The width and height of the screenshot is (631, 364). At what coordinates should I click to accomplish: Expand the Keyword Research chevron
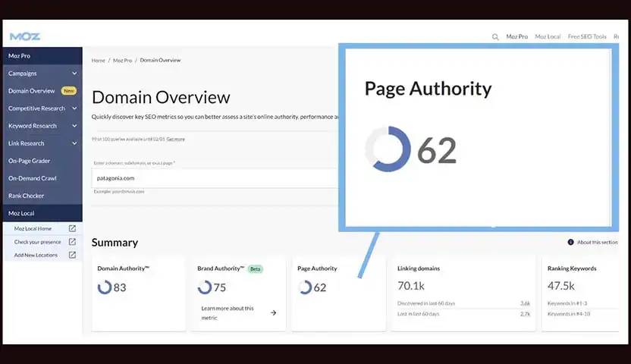coord(74,126)
